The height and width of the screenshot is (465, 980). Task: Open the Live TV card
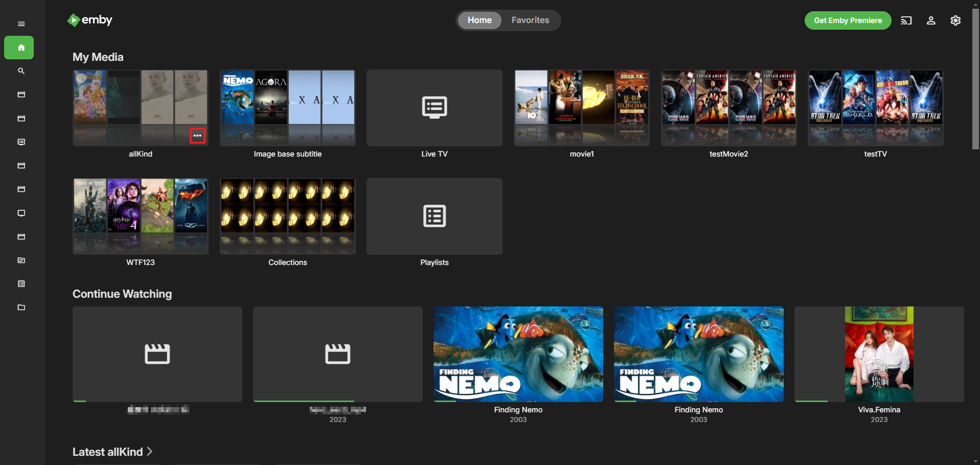(x=435, y=108)
